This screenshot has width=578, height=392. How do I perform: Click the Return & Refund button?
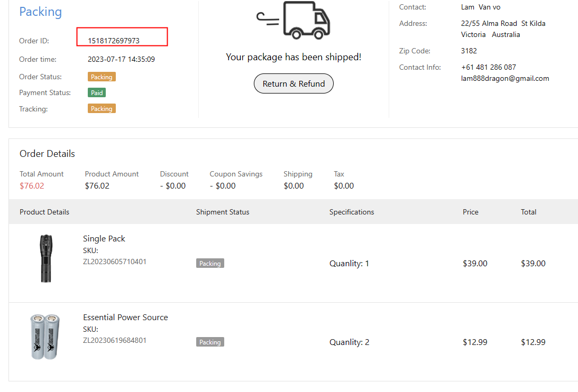click(293, 83)
